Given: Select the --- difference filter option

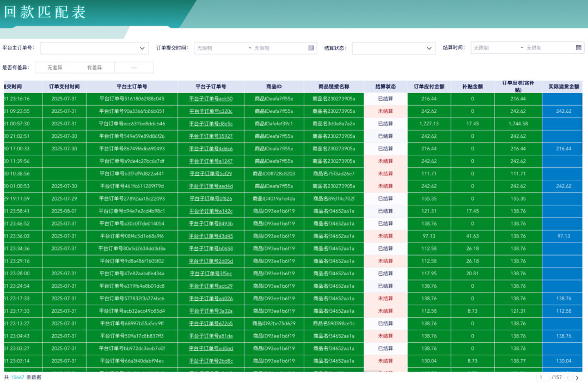Looking at the screenshot, I should [x=134, y=68].
